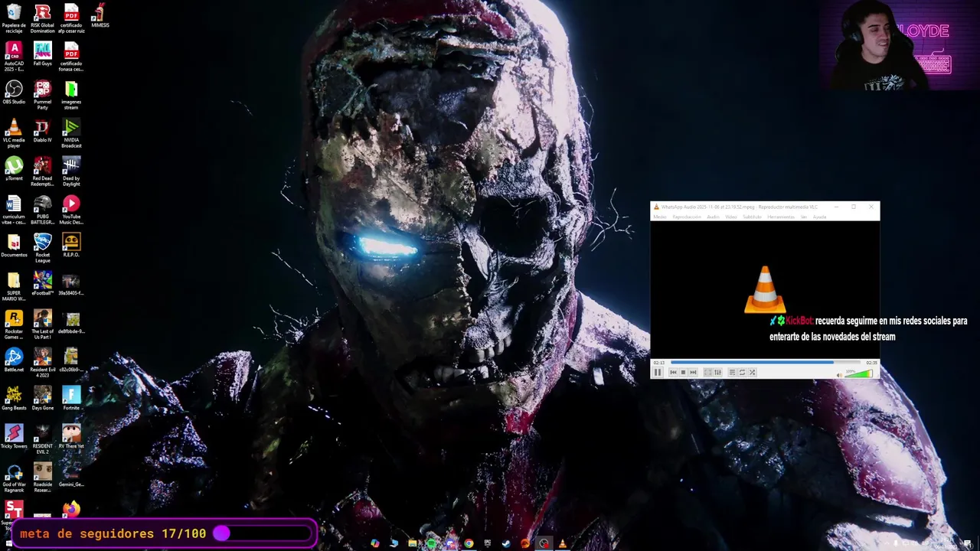The width and height of the screenshot is (980, 551).
Task: Select curriculum vitae document icon
Action: pyautogui.click(x=14, y=210)
